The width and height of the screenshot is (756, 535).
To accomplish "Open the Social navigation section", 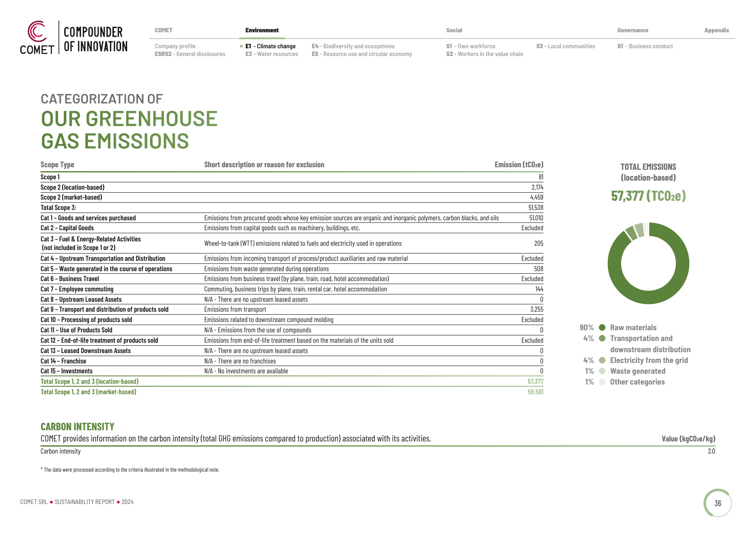I will 454,30.
